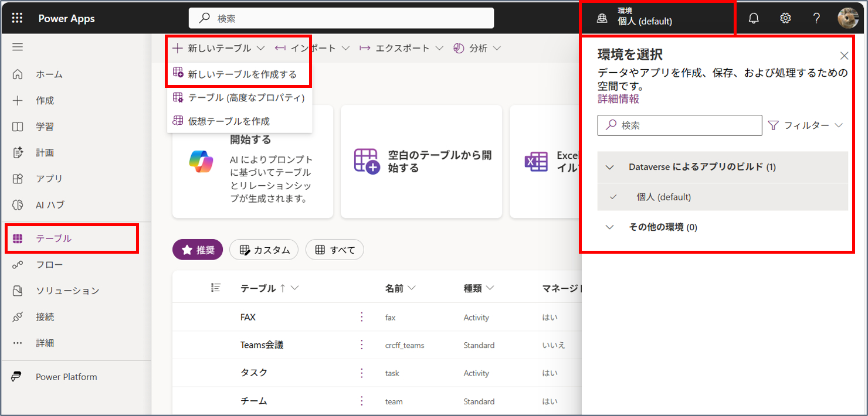Open the user account avatar
868x416 pixels.
click(848, 18)
